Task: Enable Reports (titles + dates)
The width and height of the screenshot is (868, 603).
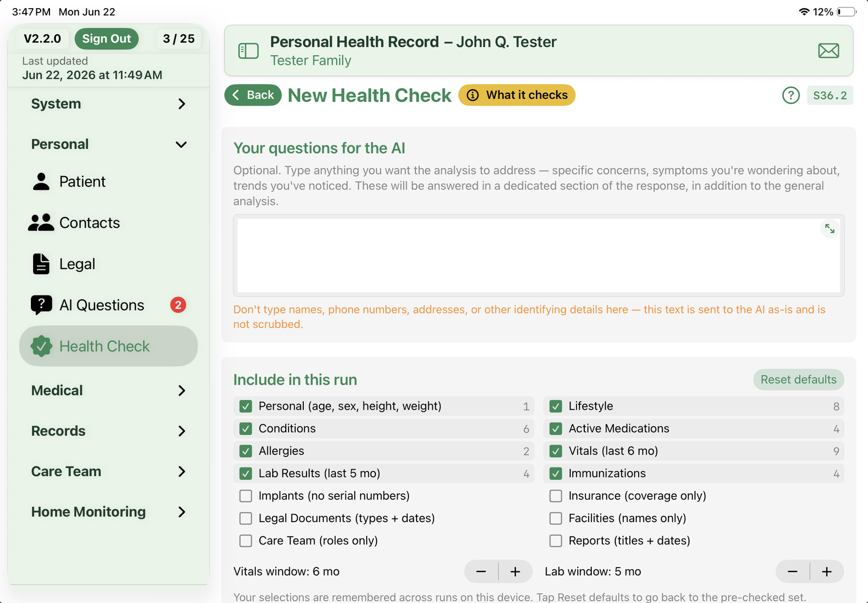Action: click(556, 541)
